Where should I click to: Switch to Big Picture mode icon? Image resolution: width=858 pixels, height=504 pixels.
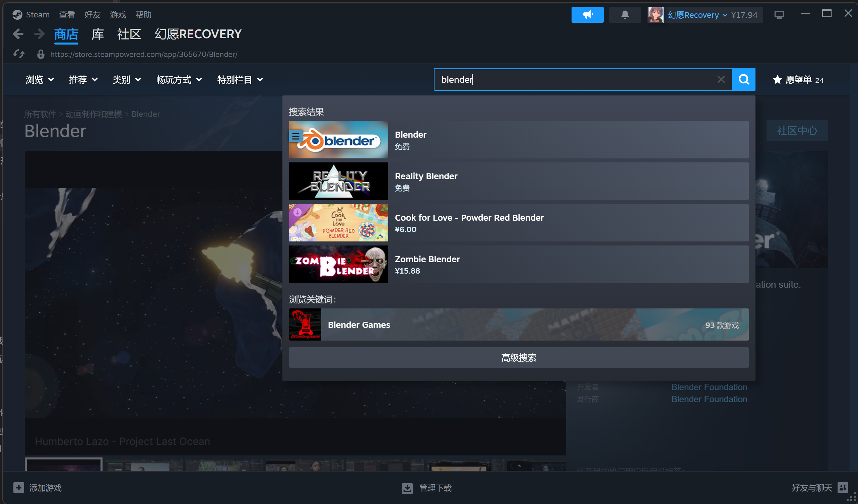point(779,15)
